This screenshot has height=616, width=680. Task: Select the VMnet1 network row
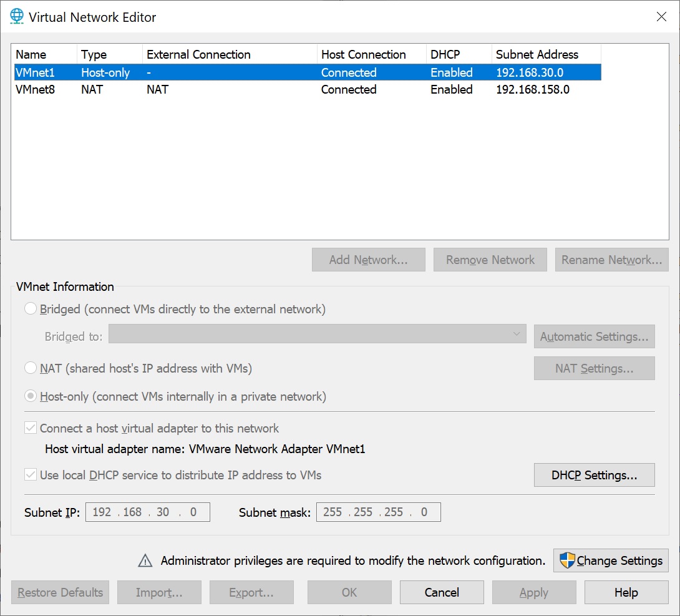pos(308,72)
